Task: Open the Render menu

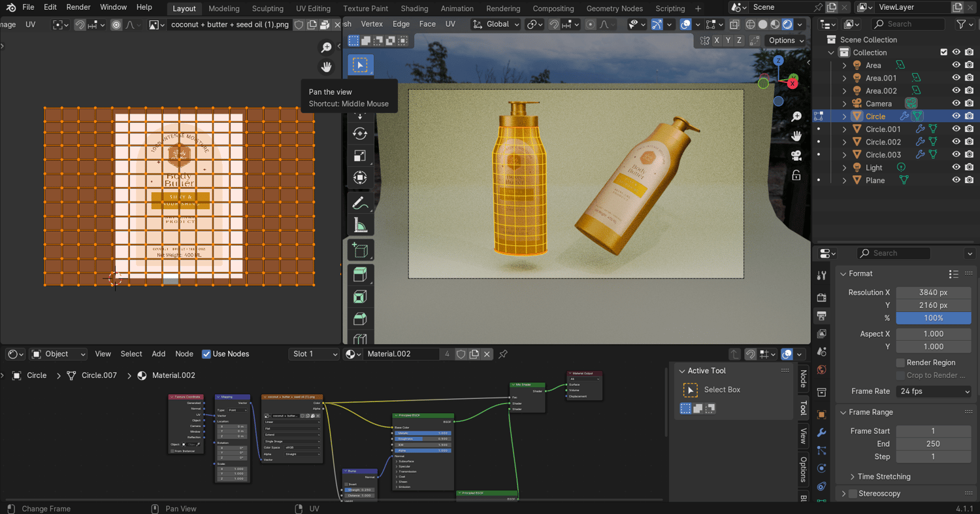Action: tap(78, 7)
